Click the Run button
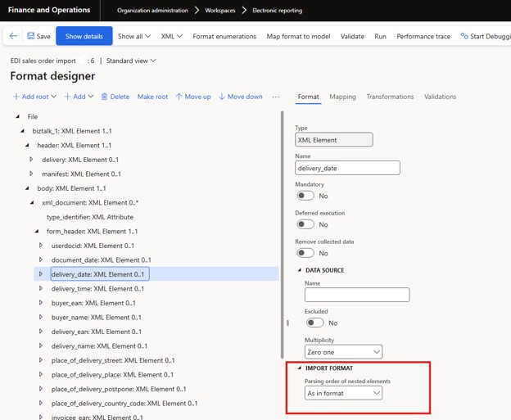This screenshot has height=420, width=511. coord(380,36)
